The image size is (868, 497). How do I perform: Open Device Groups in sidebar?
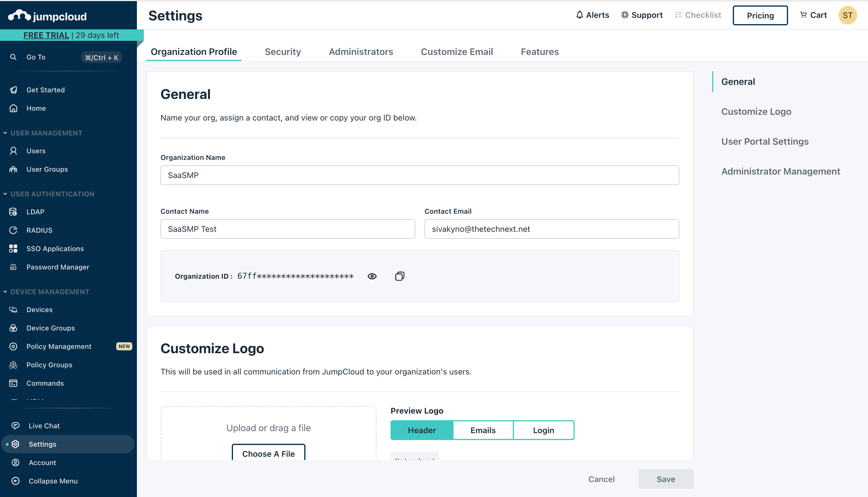point(51,328)
